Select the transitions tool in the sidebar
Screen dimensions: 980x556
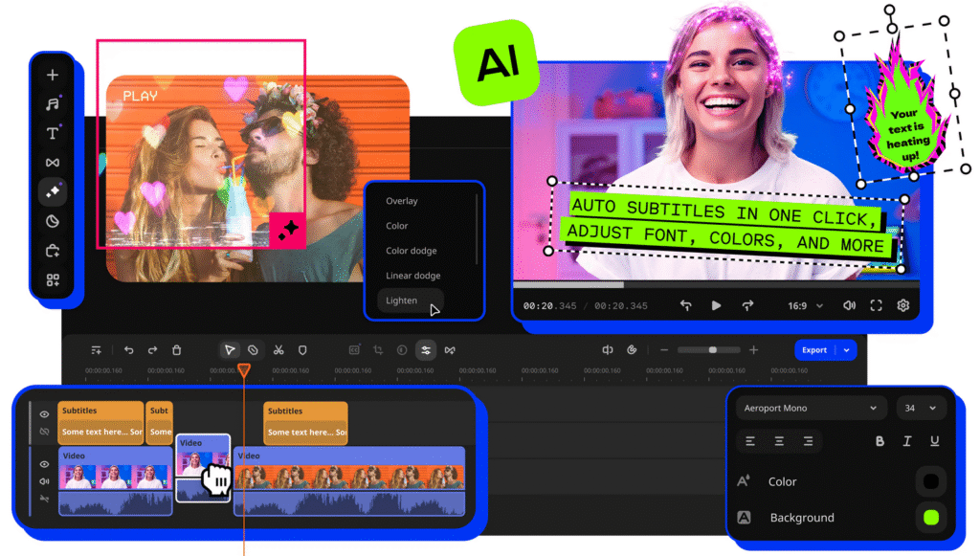coord(54,164)
